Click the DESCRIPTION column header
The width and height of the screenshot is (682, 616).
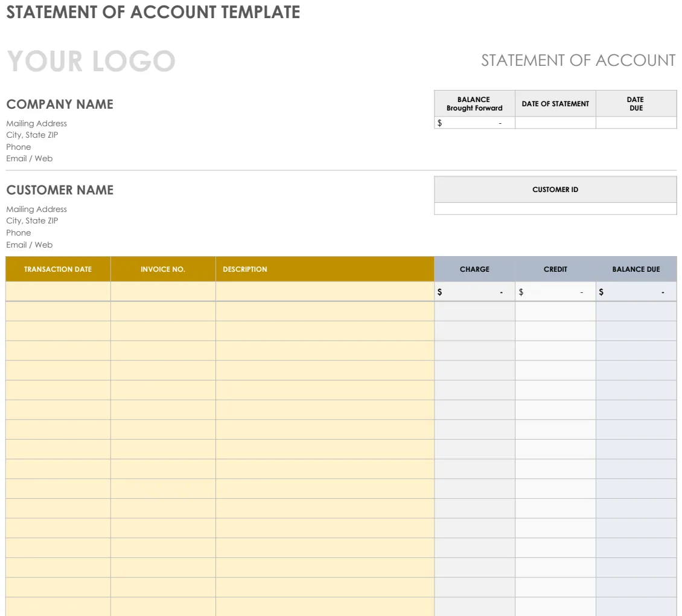(325, 269)
